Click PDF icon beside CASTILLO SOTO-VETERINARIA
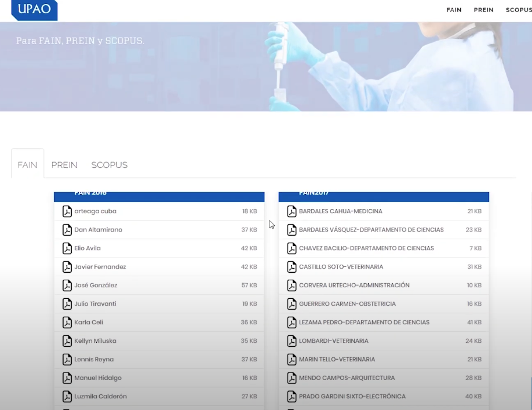 (x=292, y=267)
